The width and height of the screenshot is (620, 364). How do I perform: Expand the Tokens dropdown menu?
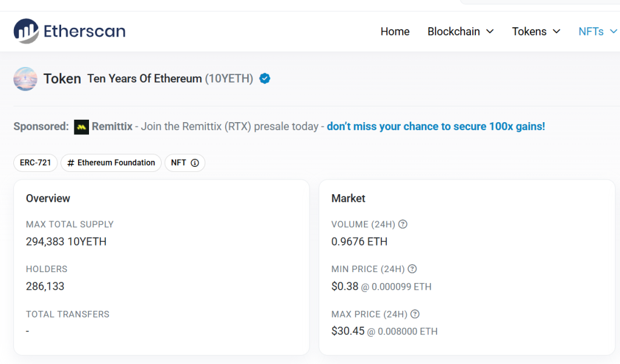[x=536, y=31]
